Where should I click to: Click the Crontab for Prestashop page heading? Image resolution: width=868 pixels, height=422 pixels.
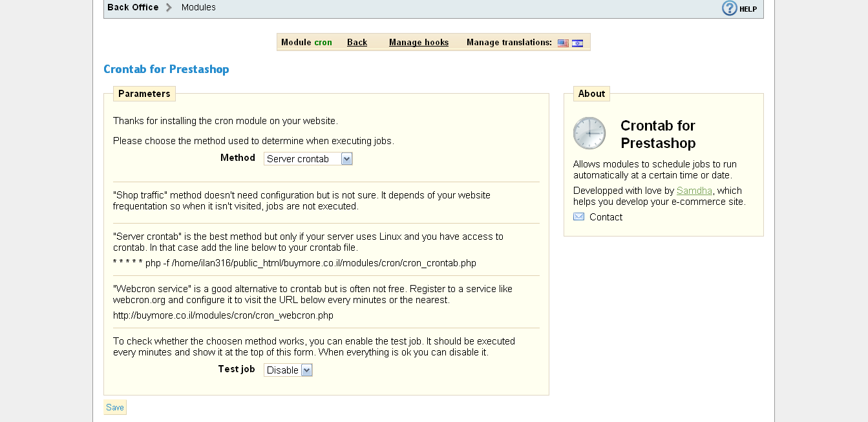[x=166, y=69]
